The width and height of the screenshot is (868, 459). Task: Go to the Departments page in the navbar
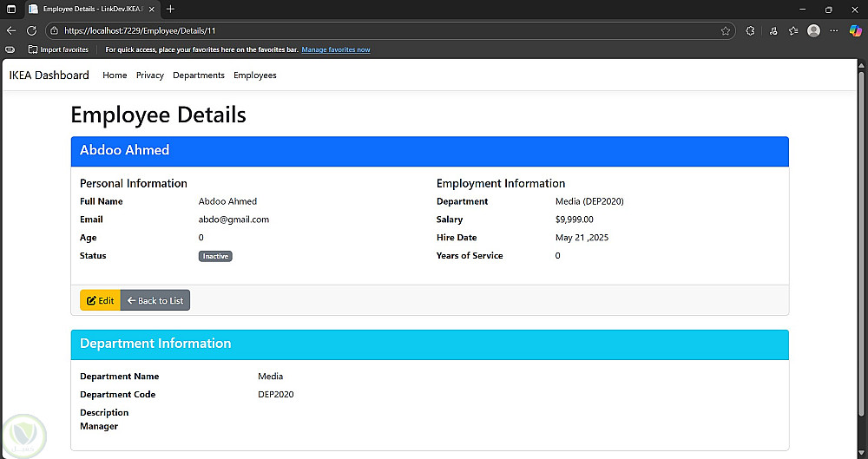199,75
